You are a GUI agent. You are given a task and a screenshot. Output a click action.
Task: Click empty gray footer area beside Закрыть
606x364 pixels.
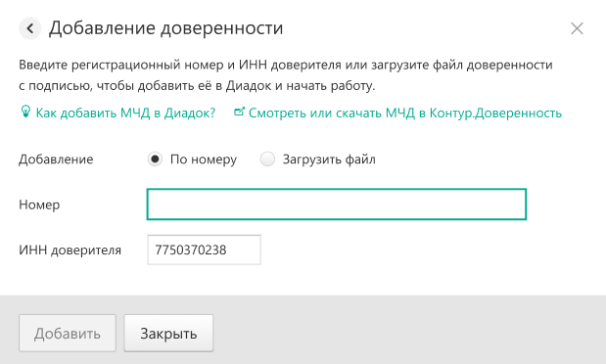pyautogui.click(x=406, y=333)
